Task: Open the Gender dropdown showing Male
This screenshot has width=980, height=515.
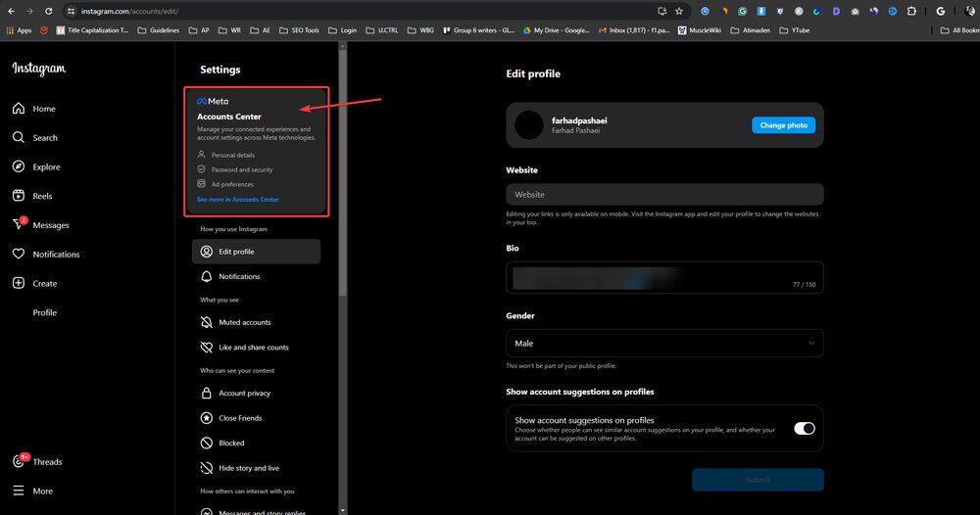Action: (664, 344)
